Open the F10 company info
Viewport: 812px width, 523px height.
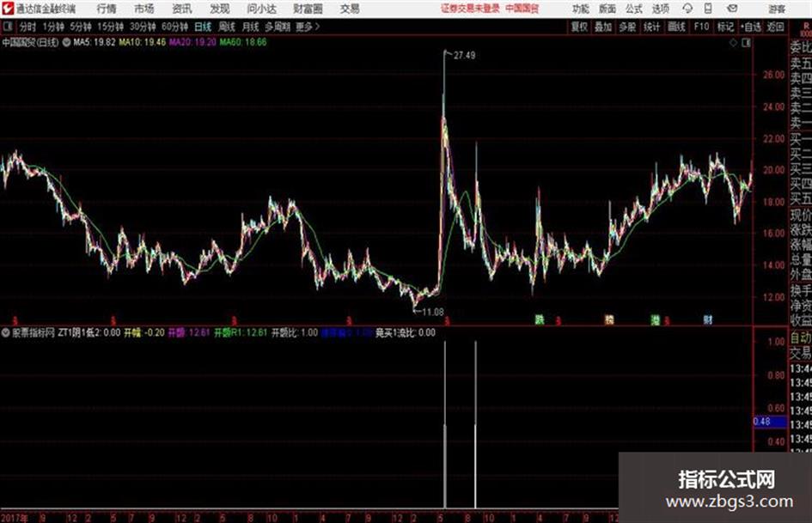click(702, 27)
